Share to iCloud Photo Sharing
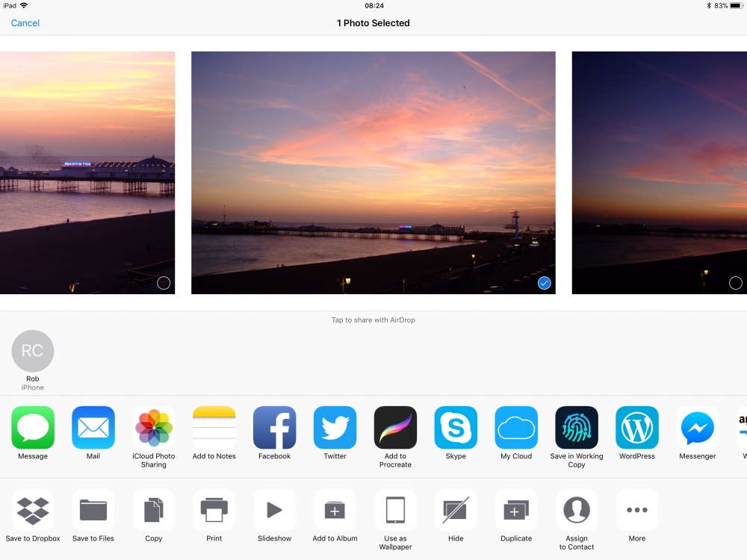Viewport: 747px width, 560px height. (x=154, y=428)
